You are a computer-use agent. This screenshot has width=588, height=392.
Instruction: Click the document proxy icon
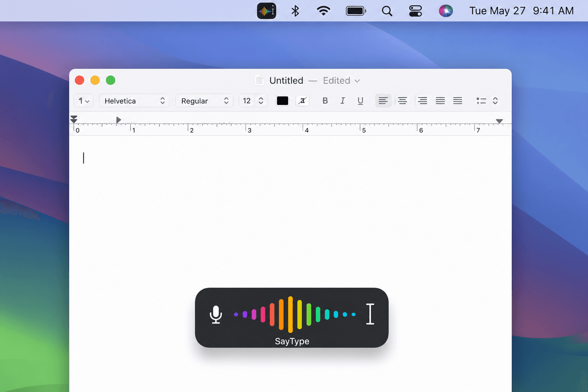(x=259, y=80)
